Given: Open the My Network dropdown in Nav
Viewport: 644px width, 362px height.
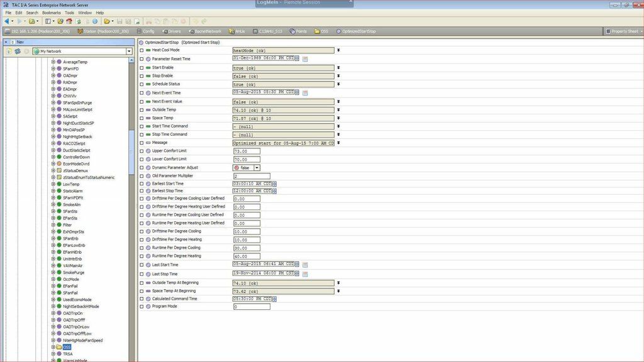Looking at the screenshot, I should point(129,51).
